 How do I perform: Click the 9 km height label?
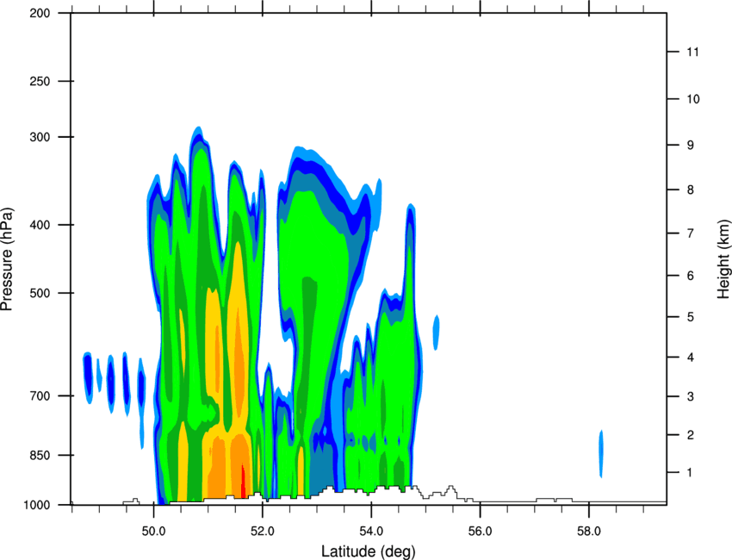pos(691,146)
